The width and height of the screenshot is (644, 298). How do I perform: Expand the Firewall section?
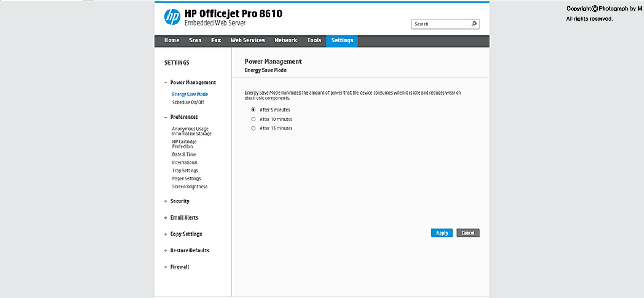click(166, 267)
